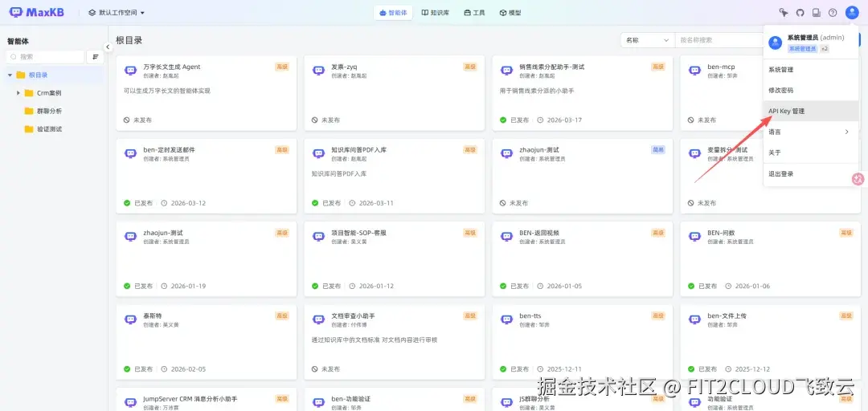
Task: Click the 2025-12-11 publish date
Action: [x=564, y=369]
